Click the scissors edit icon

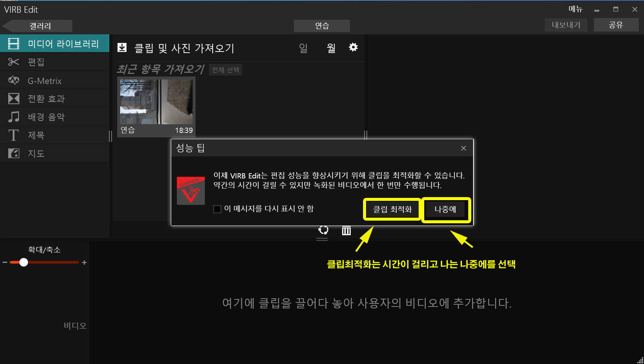point(14,62)
